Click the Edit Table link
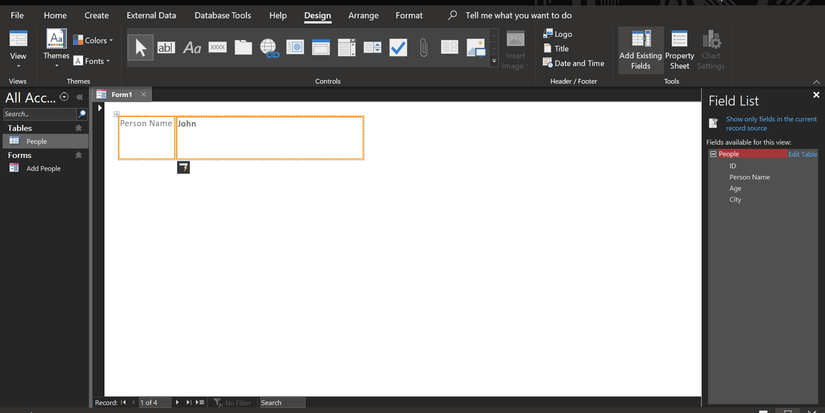 (802, 154)
